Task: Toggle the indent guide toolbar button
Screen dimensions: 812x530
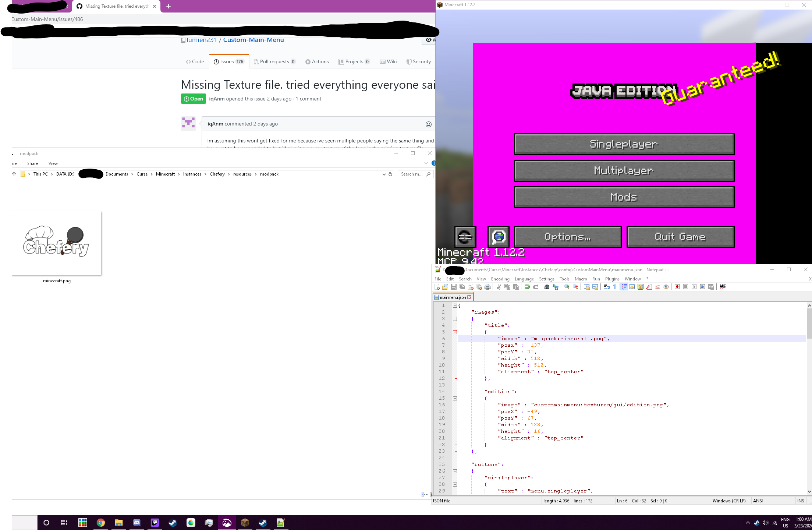Action: tap(624, 287)
